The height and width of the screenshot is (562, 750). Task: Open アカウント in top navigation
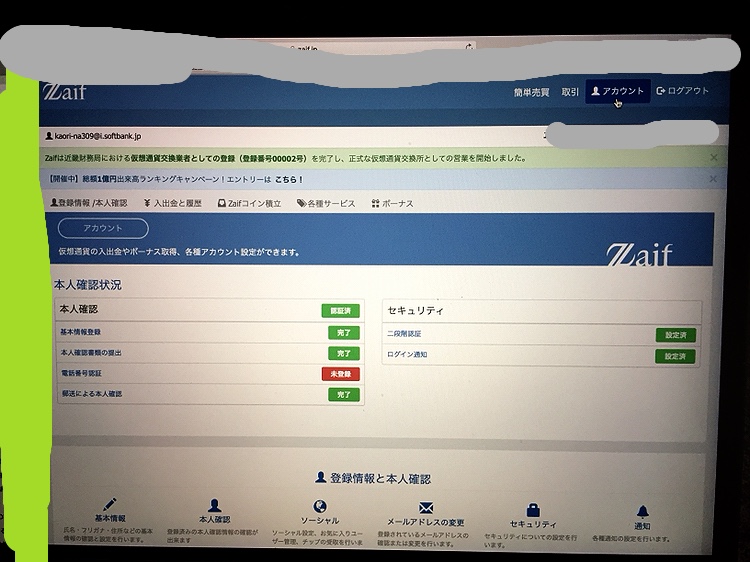(618, 91)
